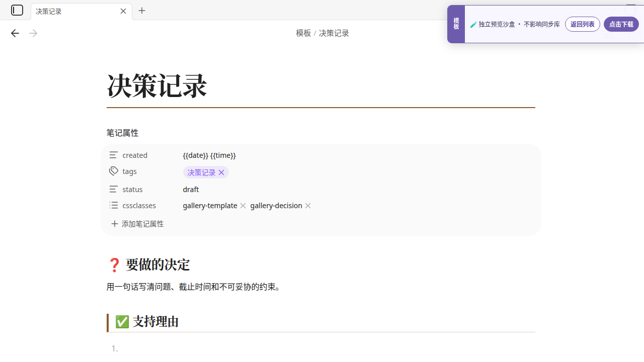Click 返回列表 button
Screen dimensions: 644x362
[x=583, y=24]
